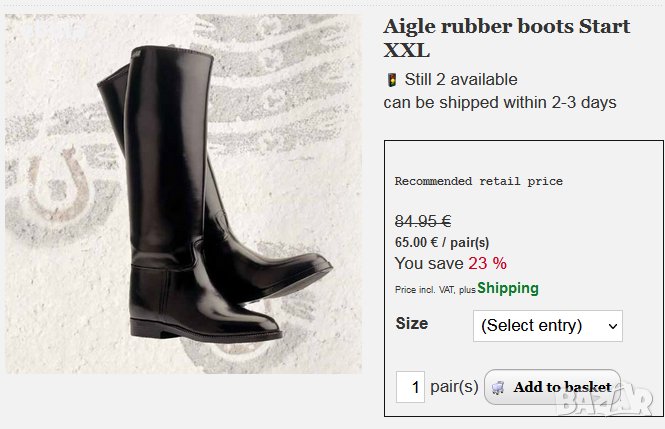Click the Size label
The image size is (665, 429).
[x=412, y=323]
